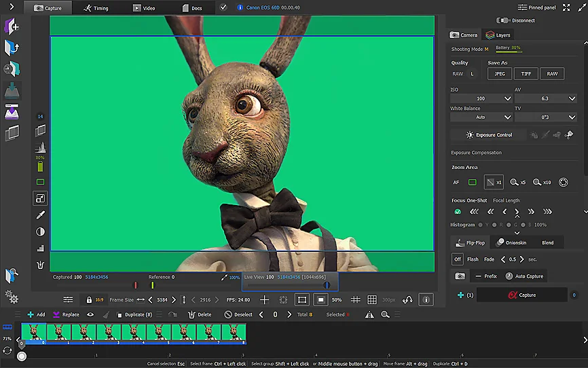Click the info icon in the frame toolbar

click(426, 299)
